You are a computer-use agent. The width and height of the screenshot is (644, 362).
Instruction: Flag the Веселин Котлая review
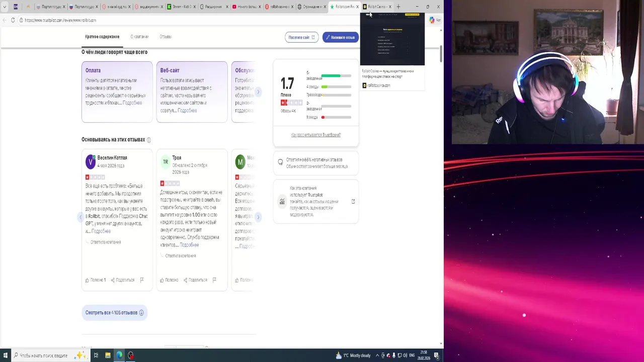coord(142,280)
